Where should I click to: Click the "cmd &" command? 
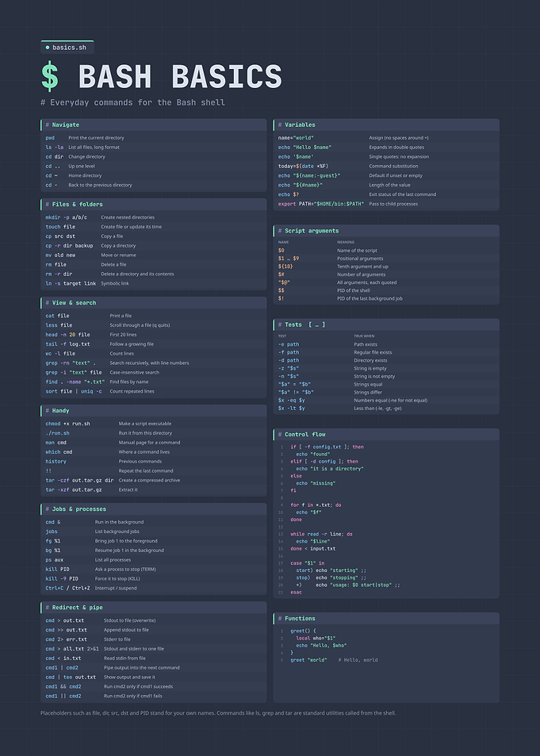pos(53,522)
